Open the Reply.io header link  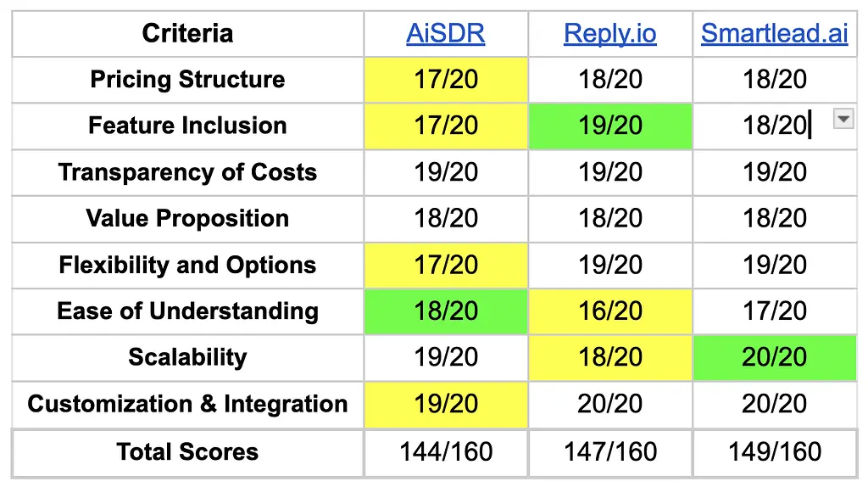[x=609, y=34]
